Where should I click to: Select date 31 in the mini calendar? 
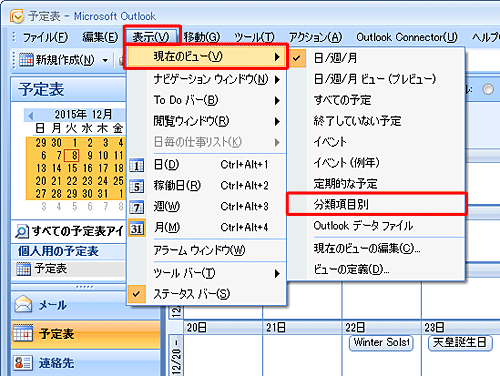click(103, 194)
